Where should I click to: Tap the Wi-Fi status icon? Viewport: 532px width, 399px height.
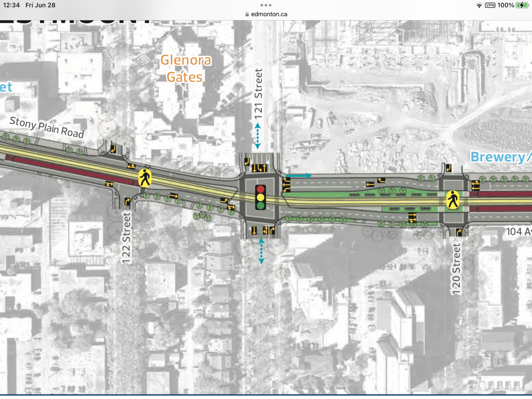pos(479,5)
